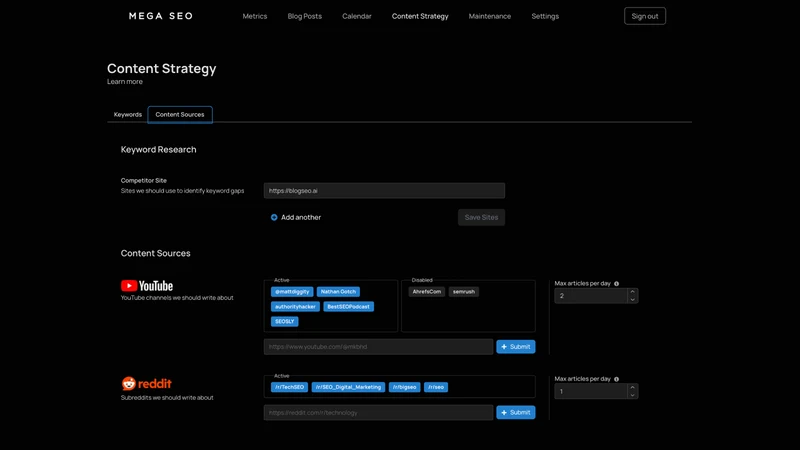
Task: Follow the Learn more link
Action: coord(124,82)
